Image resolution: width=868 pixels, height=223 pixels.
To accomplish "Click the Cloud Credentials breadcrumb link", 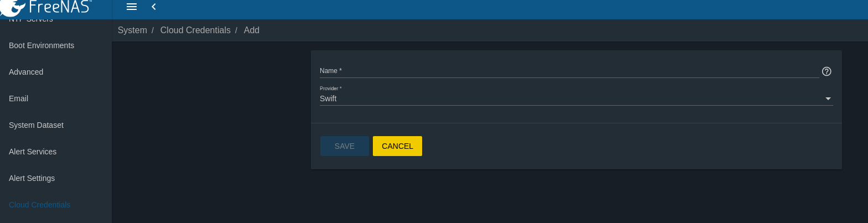I will click(x=195, y=30).
